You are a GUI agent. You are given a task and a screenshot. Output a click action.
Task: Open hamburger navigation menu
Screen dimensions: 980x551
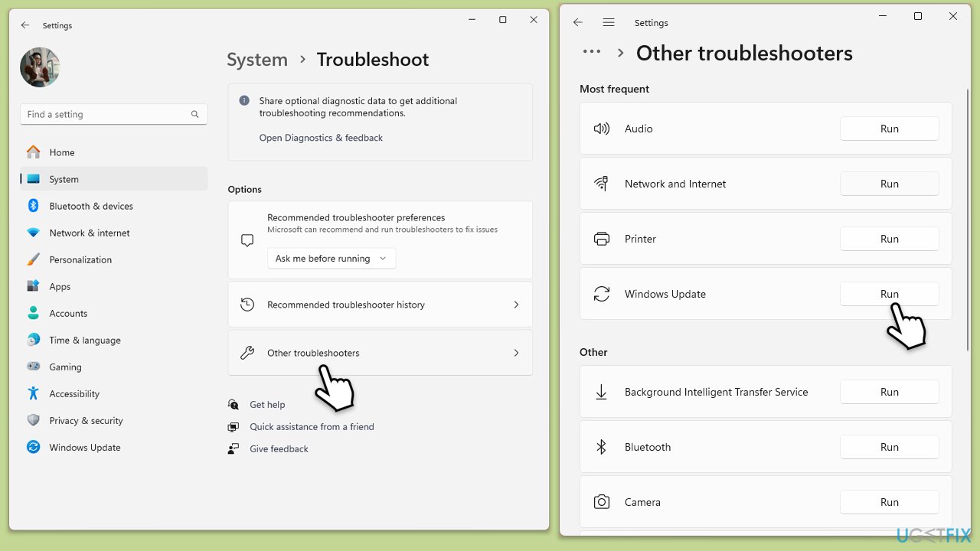pos(609,23)
